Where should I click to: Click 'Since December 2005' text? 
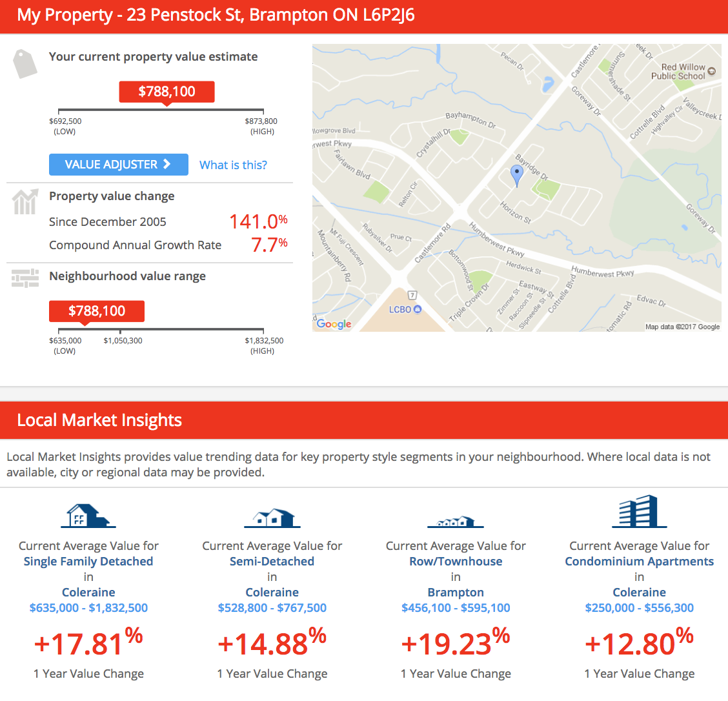[107, 222]
